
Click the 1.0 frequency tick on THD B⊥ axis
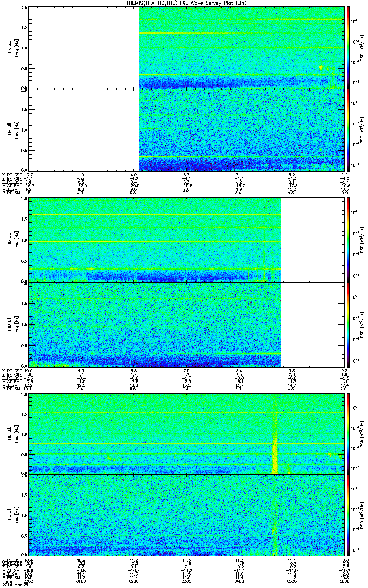25,241
